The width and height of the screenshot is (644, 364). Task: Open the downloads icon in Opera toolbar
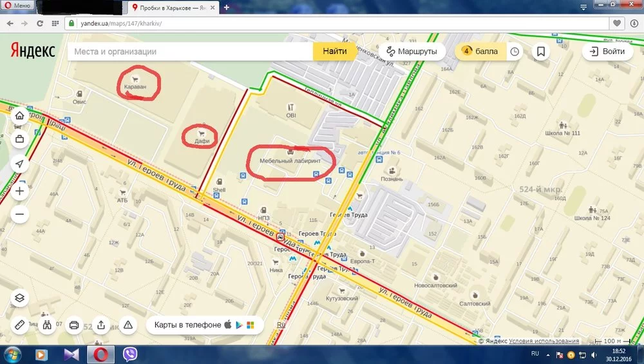(x=634, y=23)
